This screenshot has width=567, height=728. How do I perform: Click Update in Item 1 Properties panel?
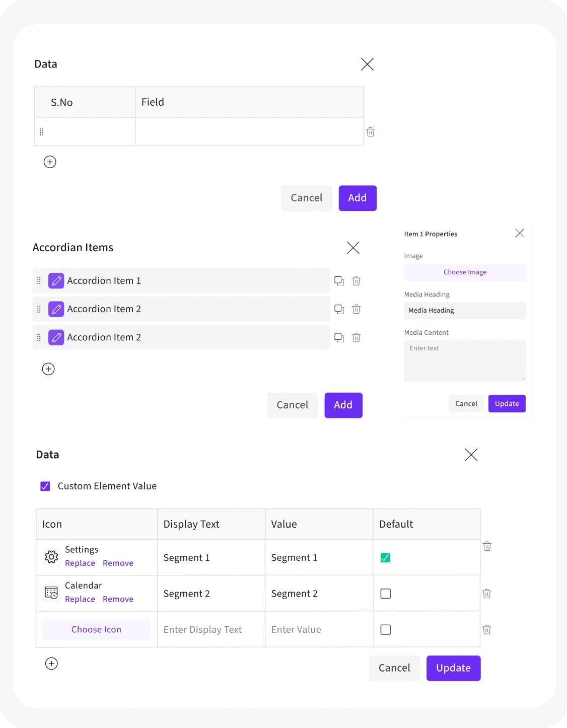(x=507, y=404)
